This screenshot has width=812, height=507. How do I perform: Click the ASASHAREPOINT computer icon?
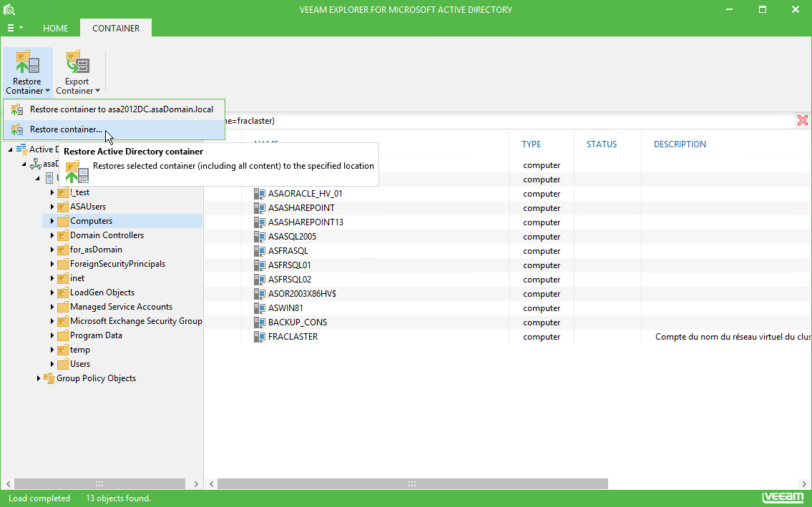coord(260,208)
